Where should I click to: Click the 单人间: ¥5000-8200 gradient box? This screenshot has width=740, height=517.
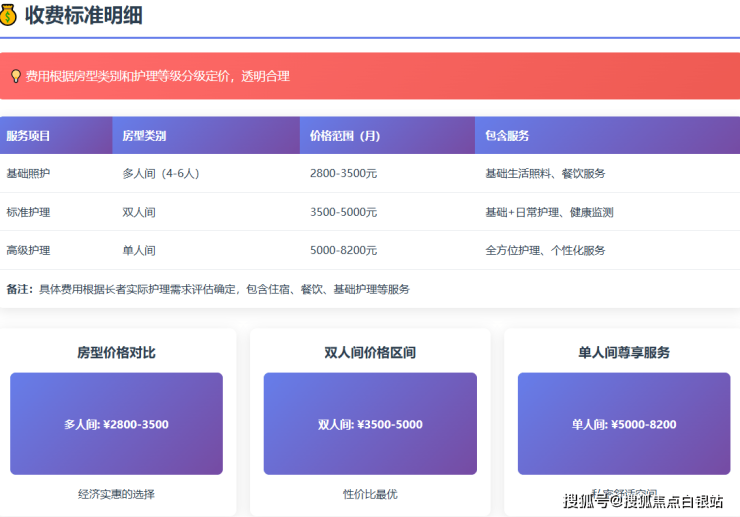[624, 424]
